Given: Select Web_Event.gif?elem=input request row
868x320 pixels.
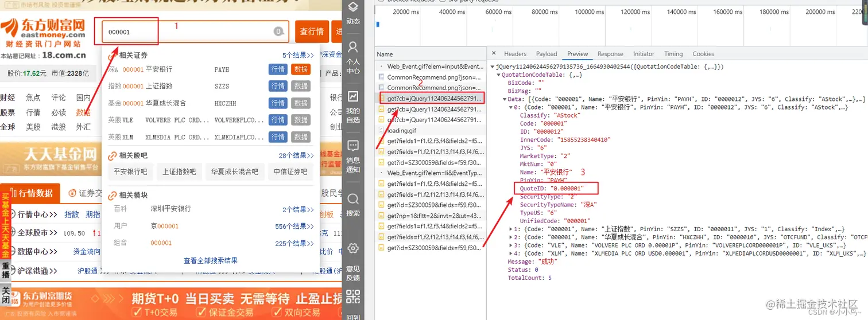Looking at the screenshot, I should point(431,67).
